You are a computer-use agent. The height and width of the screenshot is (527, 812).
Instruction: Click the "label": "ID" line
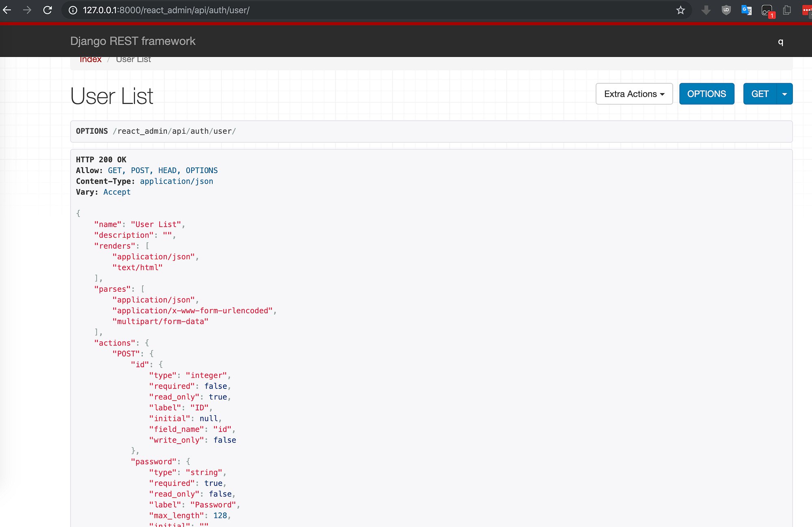click(x=181, y=408)
